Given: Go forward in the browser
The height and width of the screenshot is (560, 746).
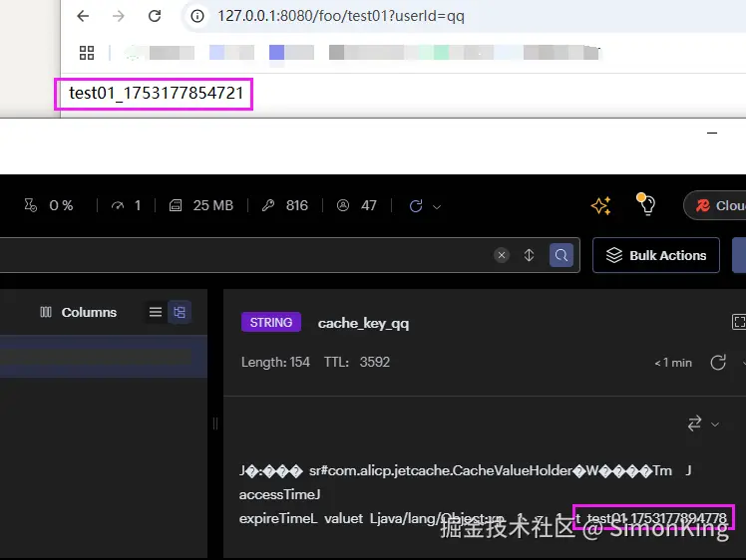Looking at the screenshot, I should (x=119, y=16).
